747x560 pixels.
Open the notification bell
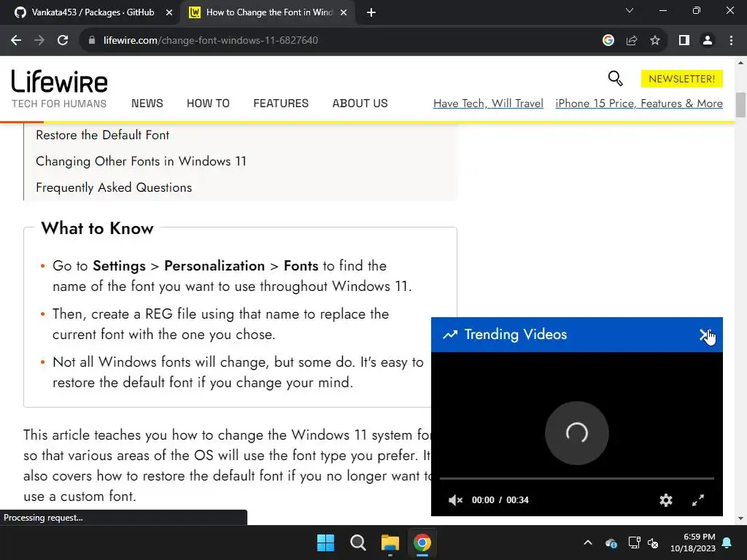727,542
